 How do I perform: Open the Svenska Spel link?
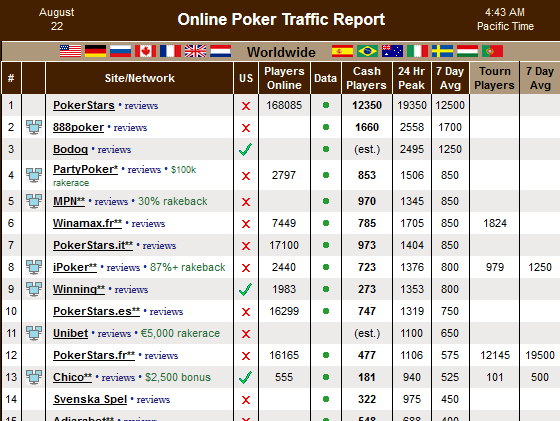point(90,399)
